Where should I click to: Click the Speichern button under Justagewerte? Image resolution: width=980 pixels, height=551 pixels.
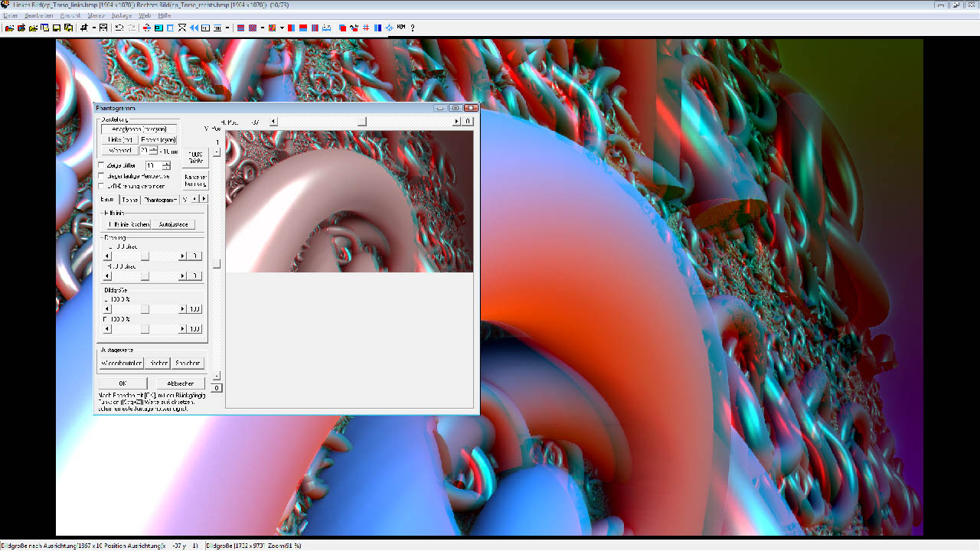coord(188,364)
